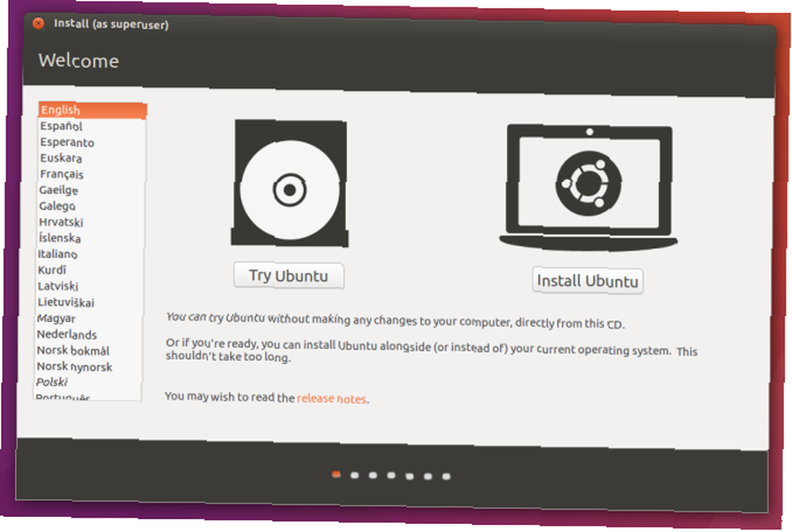Select Gaeilge in the language list
This screenshot has height=532, width=792.
tap(91, 190)
